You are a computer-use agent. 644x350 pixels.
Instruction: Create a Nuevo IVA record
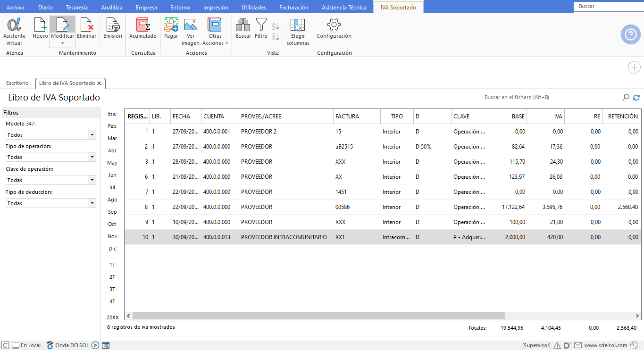[x=40, y=29]
